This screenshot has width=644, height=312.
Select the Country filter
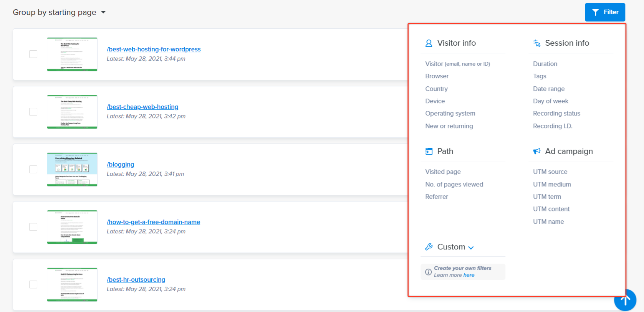pos(436,89)
